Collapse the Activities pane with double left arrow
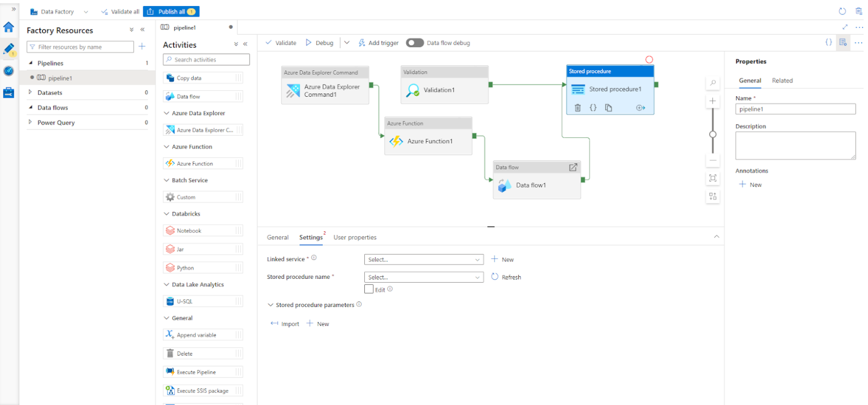The image size is (868, 405). point(245,44)
